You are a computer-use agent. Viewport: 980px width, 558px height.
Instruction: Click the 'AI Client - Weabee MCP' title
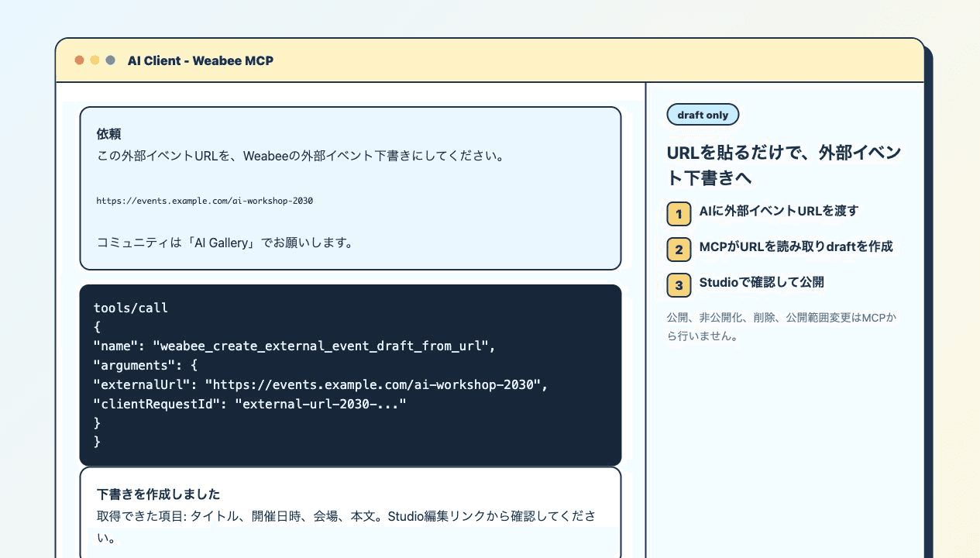tap(201, 60)
